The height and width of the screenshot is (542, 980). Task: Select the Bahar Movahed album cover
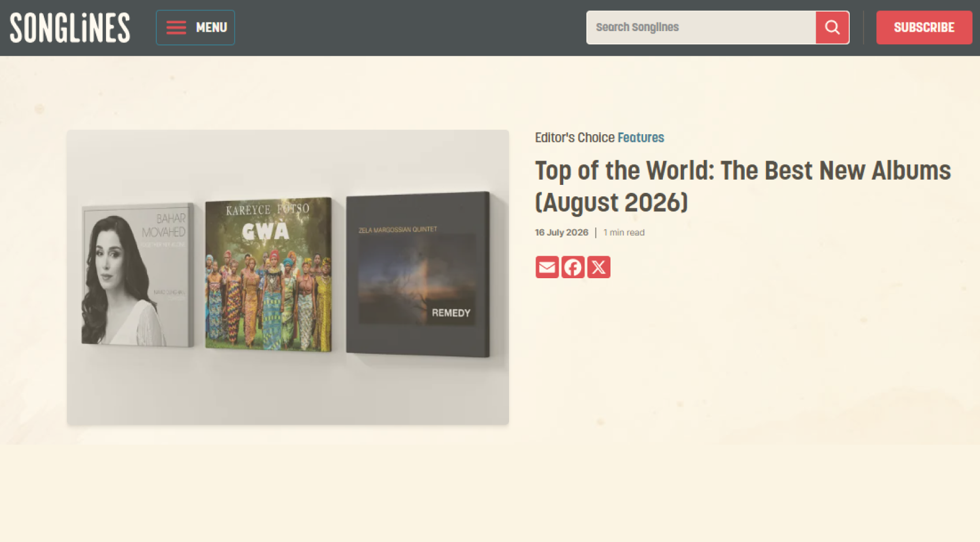tap(138, 275)
